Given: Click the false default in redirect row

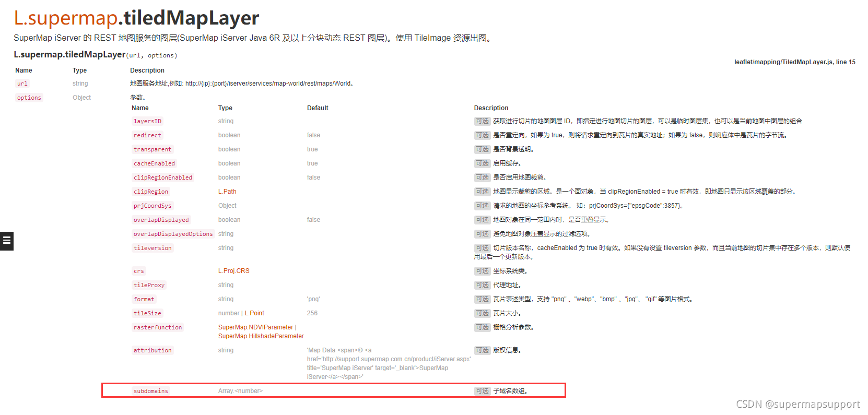Looking at the screenshot, I should point(313,135).
